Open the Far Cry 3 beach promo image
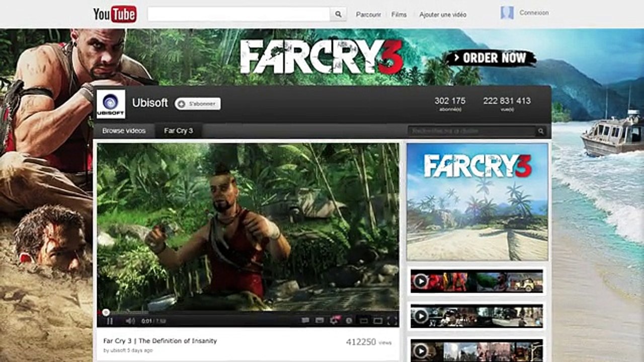This screenshot has height=362, width=644. [477, 202]
